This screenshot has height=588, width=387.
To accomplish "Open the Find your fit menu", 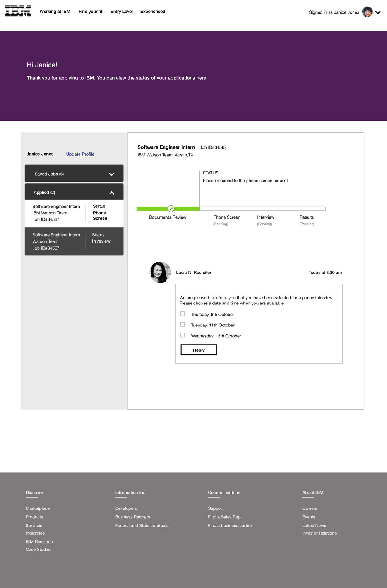I will click(x=90, y=12).
